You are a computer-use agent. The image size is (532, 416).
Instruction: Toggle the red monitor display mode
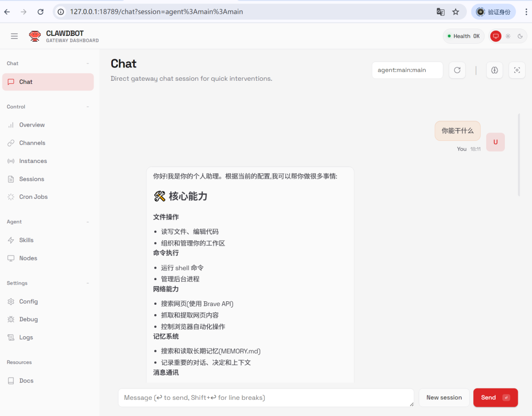point(495,35)
